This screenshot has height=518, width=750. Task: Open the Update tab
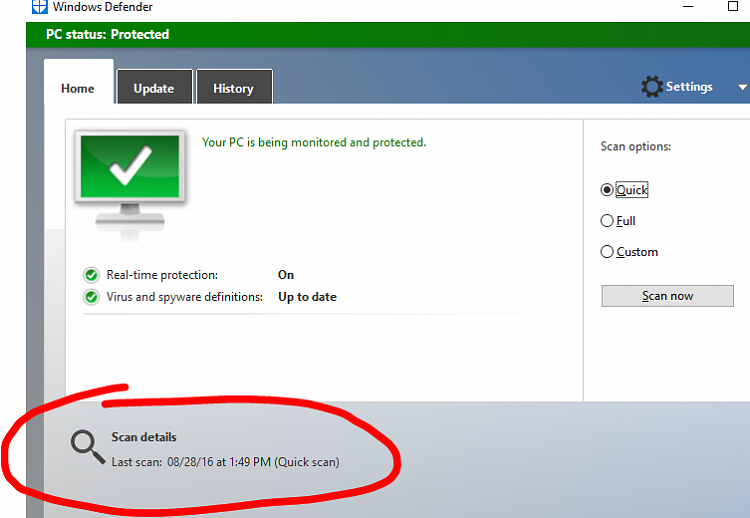pos(154,88)
